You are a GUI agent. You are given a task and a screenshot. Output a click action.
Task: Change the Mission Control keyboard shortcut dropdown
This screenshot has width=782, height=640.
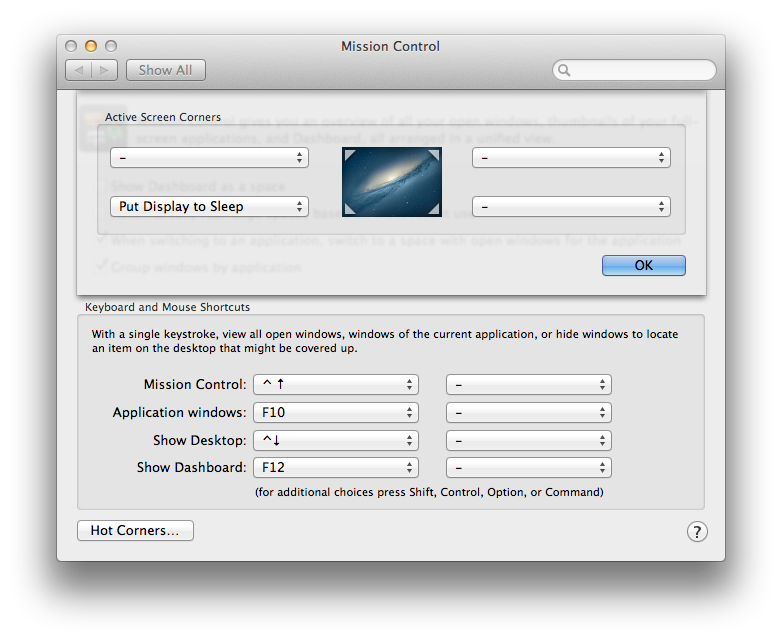(335, 385)
